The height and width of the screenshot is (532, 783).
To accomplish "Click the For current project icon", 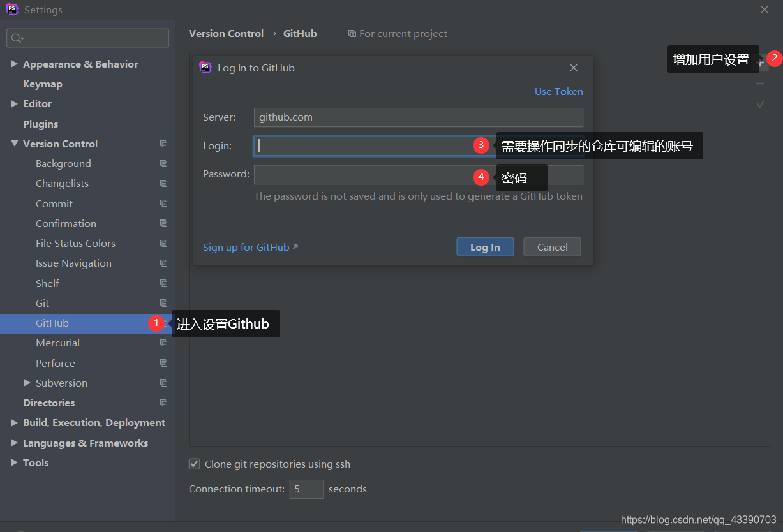I will 352,34.
